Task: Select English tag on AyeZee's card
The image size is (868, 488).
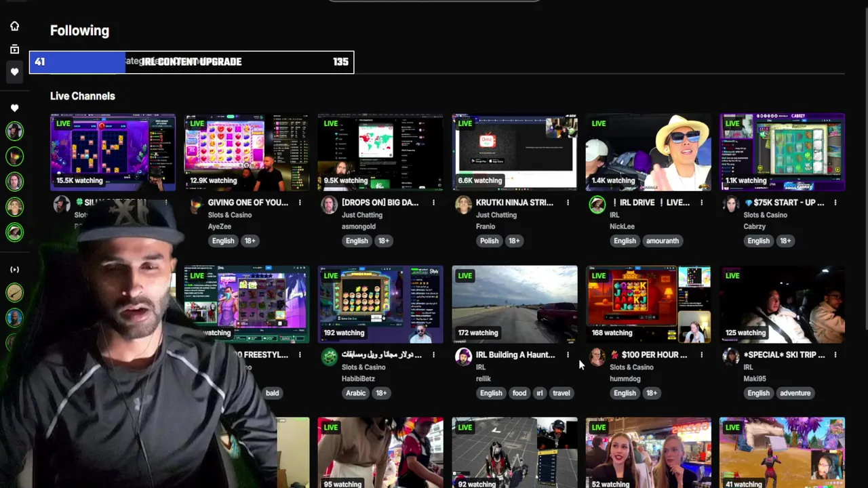Action: coord(222,241)
